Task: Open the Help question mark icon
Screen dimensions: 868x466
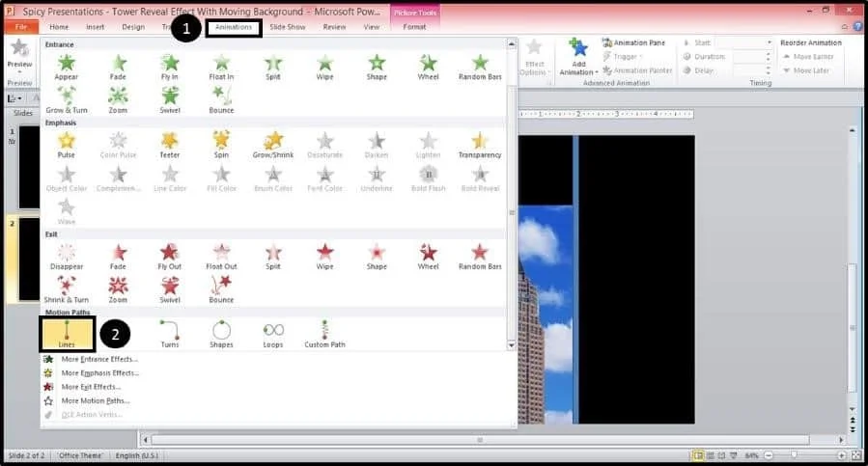Action: (858, 27)
